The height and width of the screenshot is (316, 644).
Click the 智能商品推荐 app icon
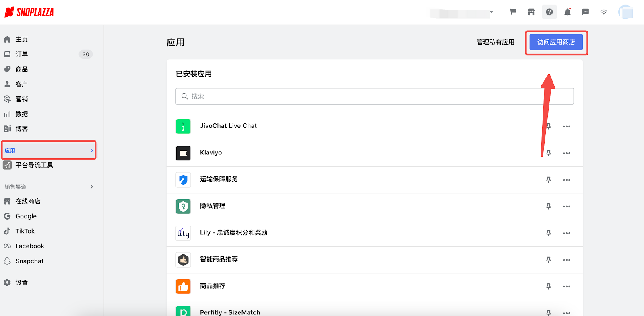183,260
